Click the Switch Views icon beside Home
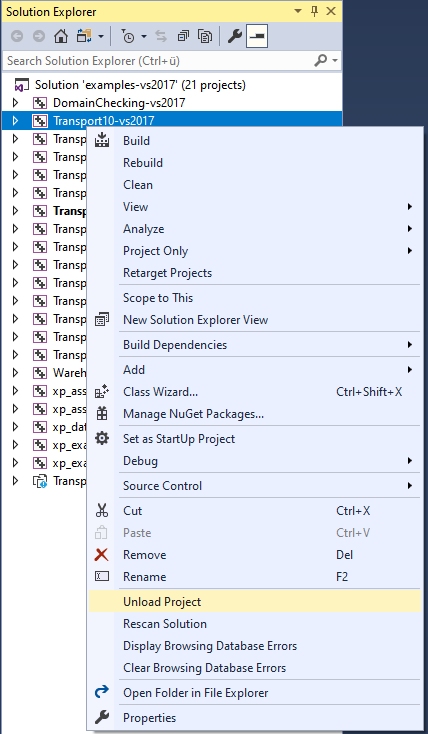Screen dimensions: 428x734 coord(84,37)
